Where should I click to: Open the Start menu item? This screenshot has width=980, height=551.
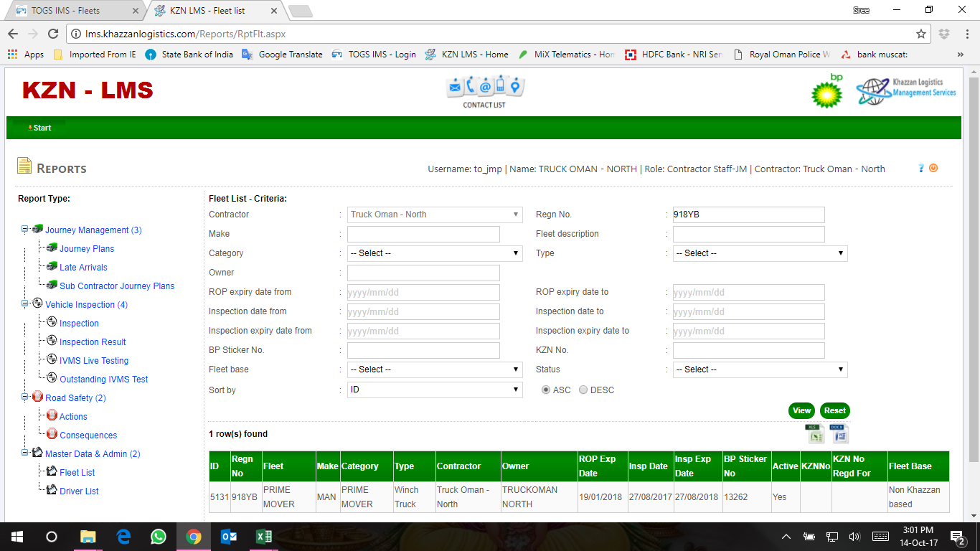click(41, 128)
